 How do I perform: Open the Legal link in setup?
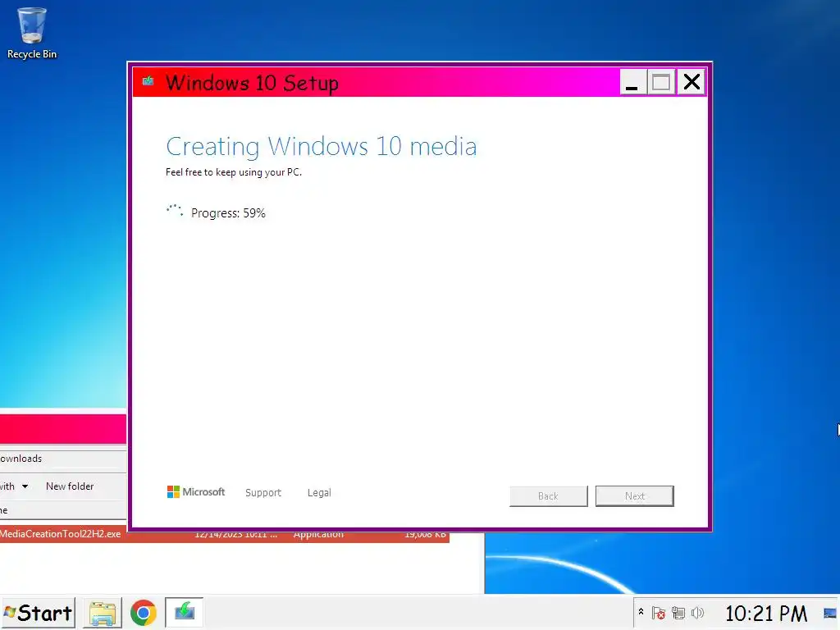tap(319, 492)
